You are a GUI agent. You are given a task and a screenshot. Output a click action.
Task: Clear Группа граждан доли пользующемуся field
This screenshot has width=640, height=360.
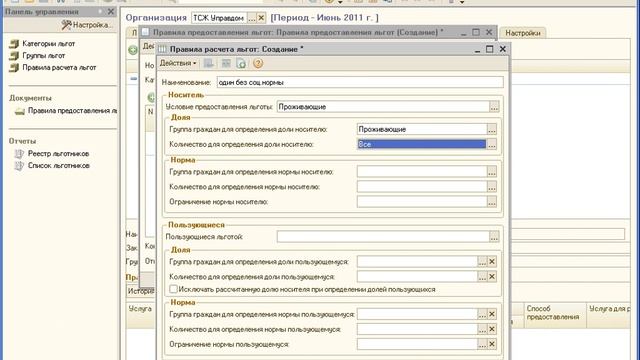[x=492, y=262]
